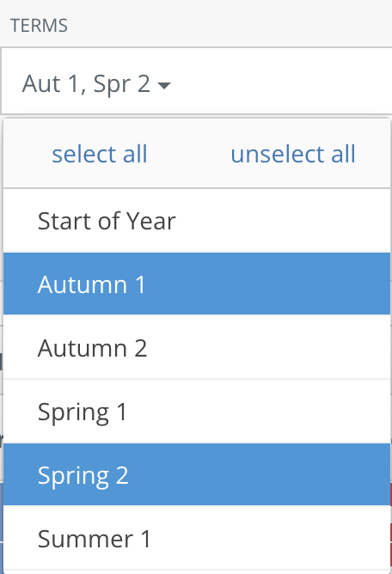
Task: Add Spring 1 to the selected terms
Action: pos(197,412)
